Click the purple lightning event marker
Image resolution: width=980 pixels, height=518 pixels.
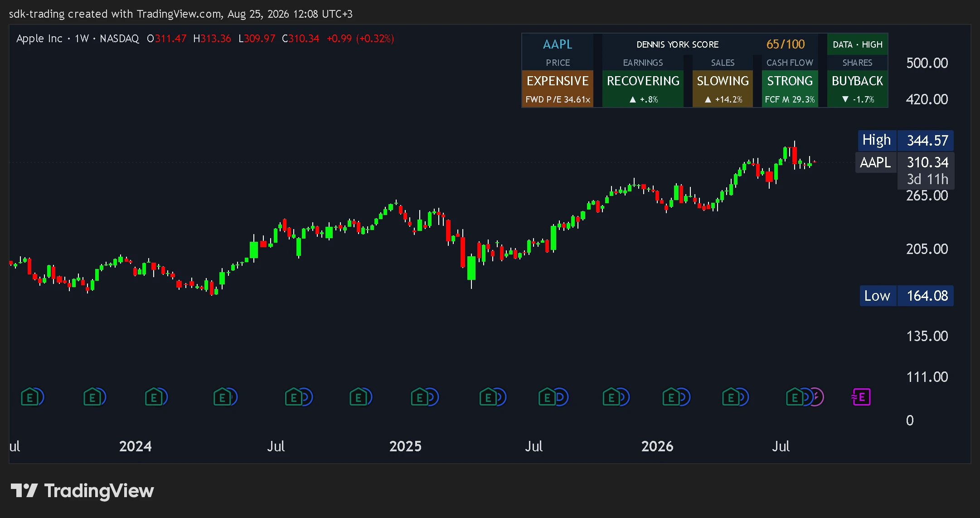[x=817, y=397]
